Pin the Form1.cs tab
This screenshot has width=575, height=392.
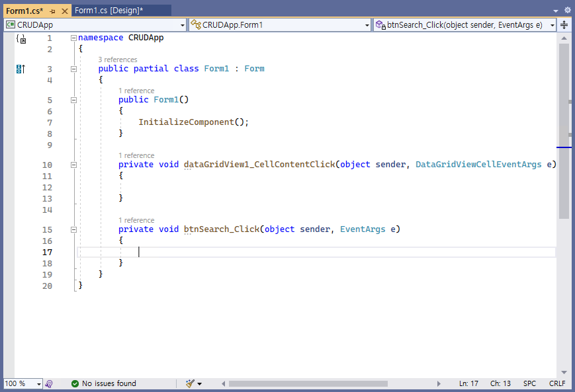click(52, 11)
